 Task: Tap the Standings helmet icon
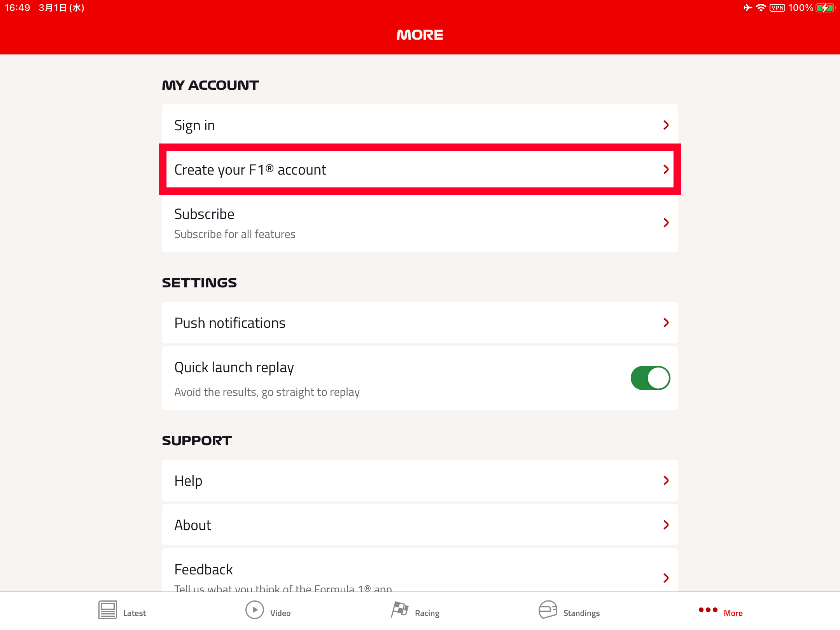coord(548,610)
